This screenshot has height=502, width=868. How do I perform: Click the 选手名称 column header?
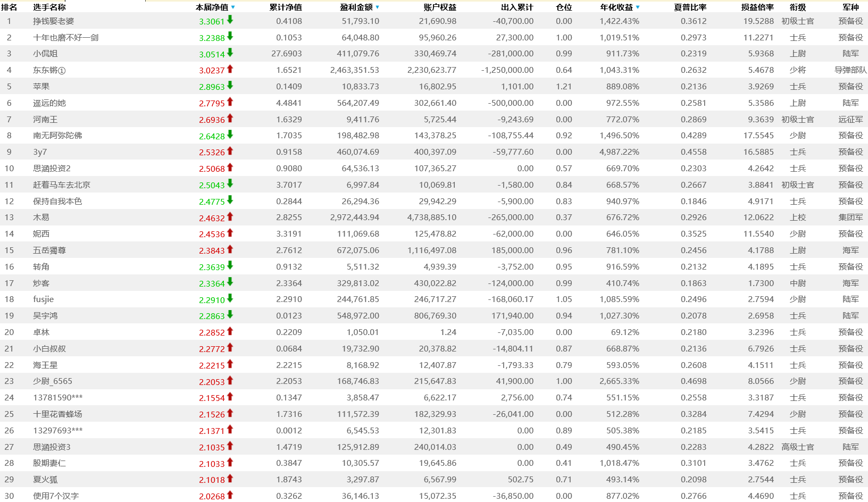[x=49, y=7]
